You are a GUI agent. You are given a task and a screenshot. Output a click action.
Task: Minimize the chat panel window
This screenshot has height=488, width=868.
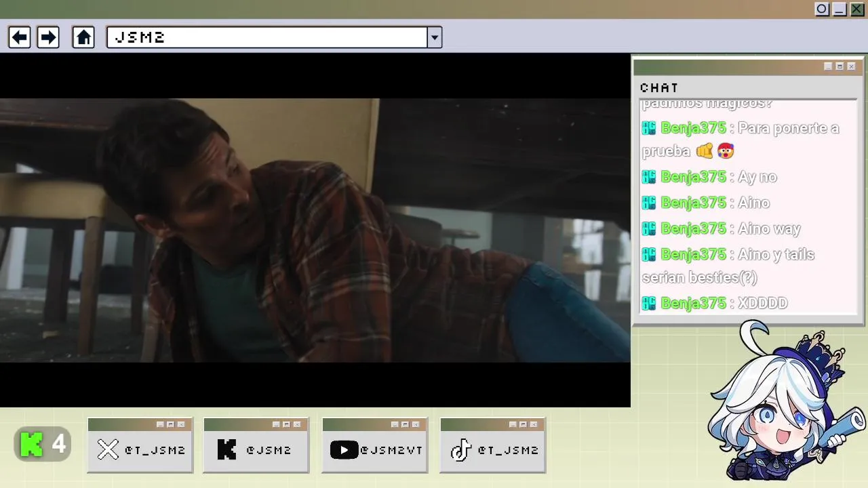[x=828, y=66]
